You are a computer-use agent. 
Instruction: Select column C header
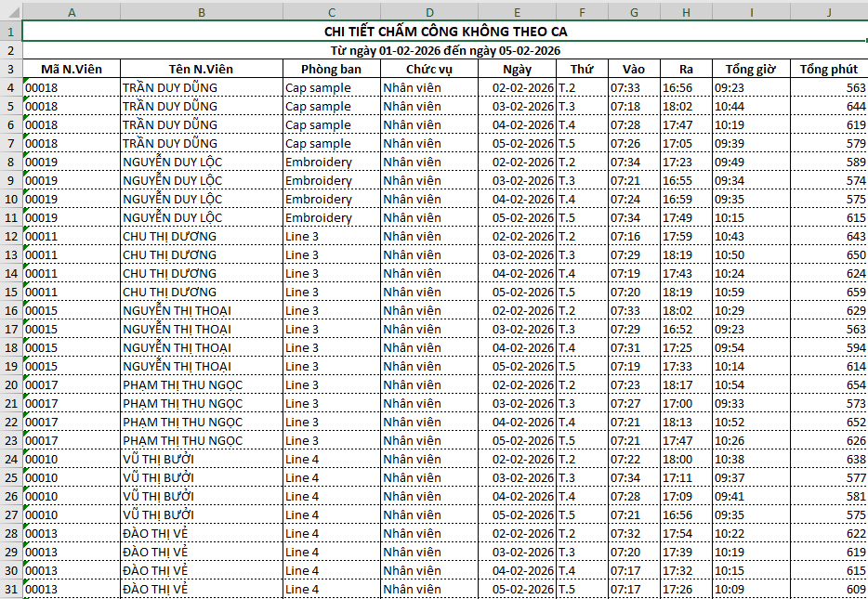332,11
